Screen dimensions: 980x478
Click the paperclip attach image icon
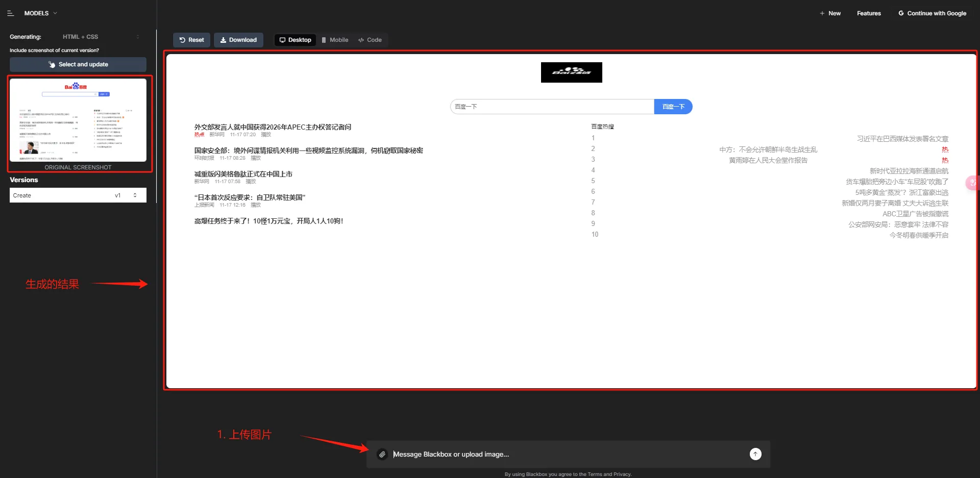(382, 454)
